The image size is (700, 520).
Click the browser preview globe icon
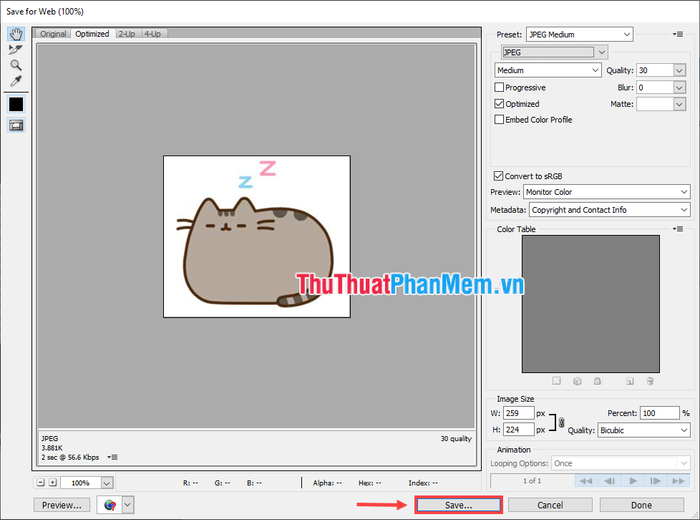pyautogui.click(x=110, y=505)
